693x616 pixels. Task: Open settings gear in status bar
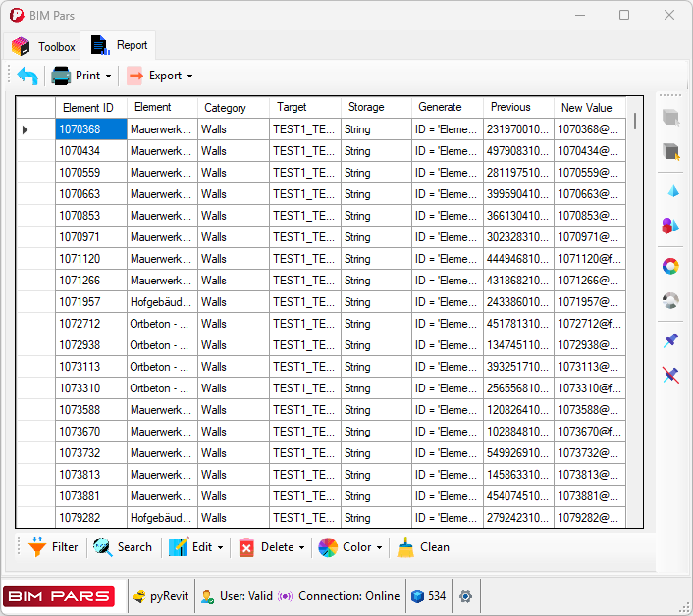click(465, 596)
